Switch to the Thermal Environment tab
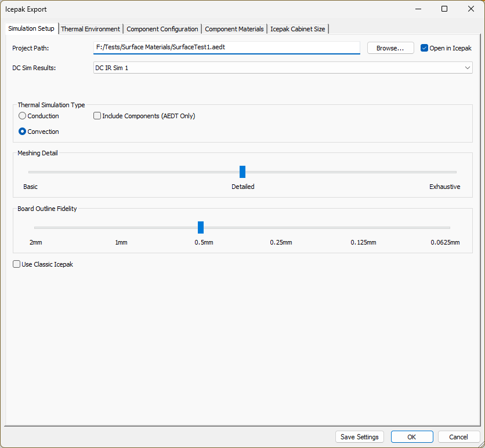The height and width of the screenshot is (448, 485). [91, 28]
